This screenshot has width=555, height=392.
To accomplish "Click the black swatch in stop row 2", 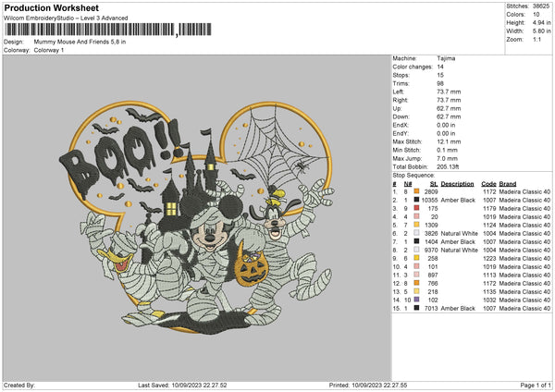I will (416, 200).
